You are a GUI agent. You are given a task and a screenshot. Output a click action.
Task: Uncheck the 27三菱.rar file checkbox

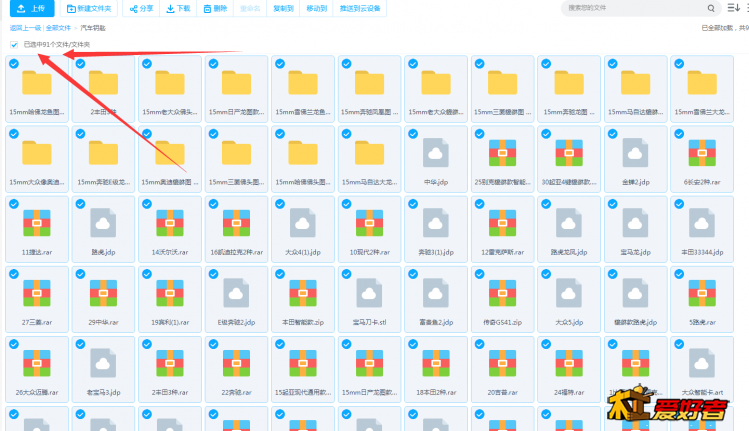[14, 274]
